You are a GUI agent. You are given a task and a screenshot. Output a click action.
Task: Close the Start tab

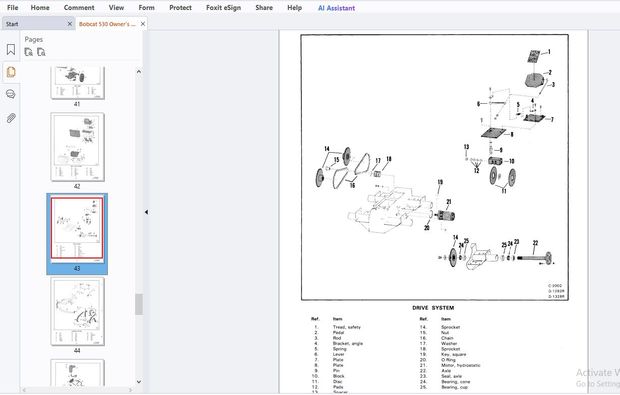(x=70, y=24)
